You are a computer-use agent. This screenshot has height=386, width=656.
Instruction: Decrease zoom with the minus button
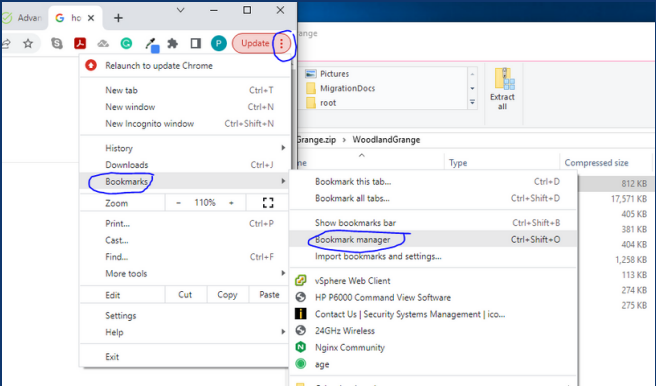[x=179, y=203]
